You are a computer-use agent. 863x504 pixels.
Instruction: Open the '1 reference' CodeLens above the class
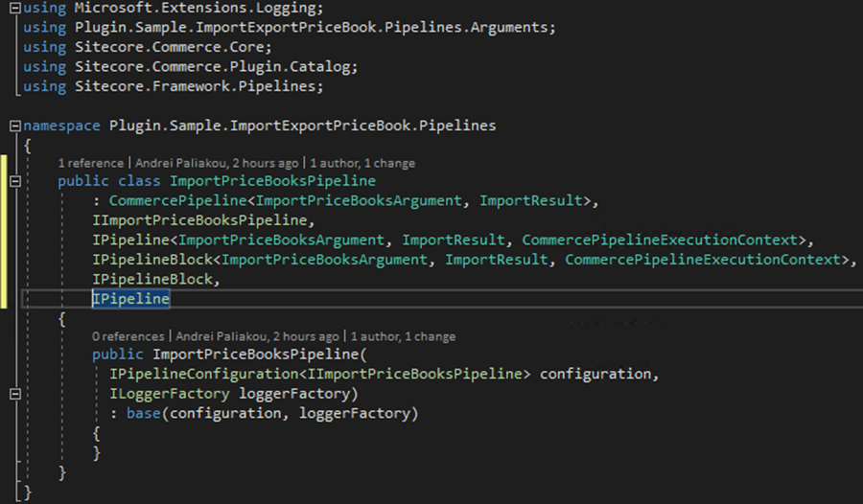[x=91, y=164]
